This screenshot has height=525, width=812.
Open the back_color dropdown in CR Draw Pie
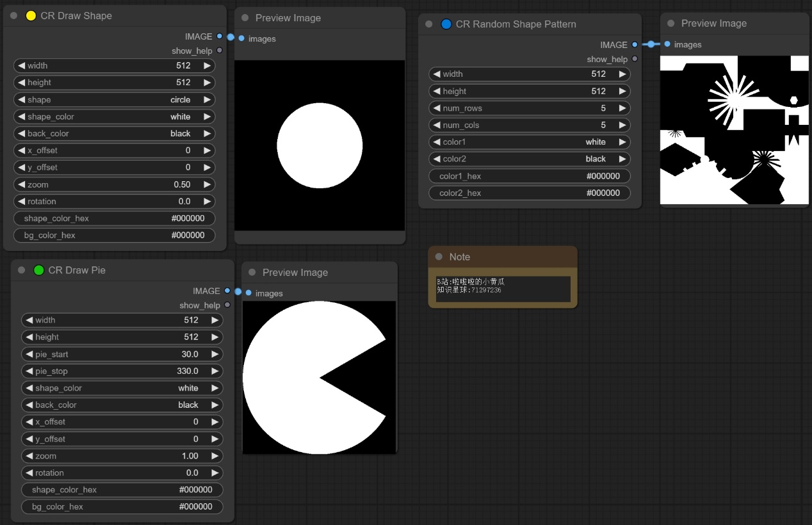click(122, 405)
